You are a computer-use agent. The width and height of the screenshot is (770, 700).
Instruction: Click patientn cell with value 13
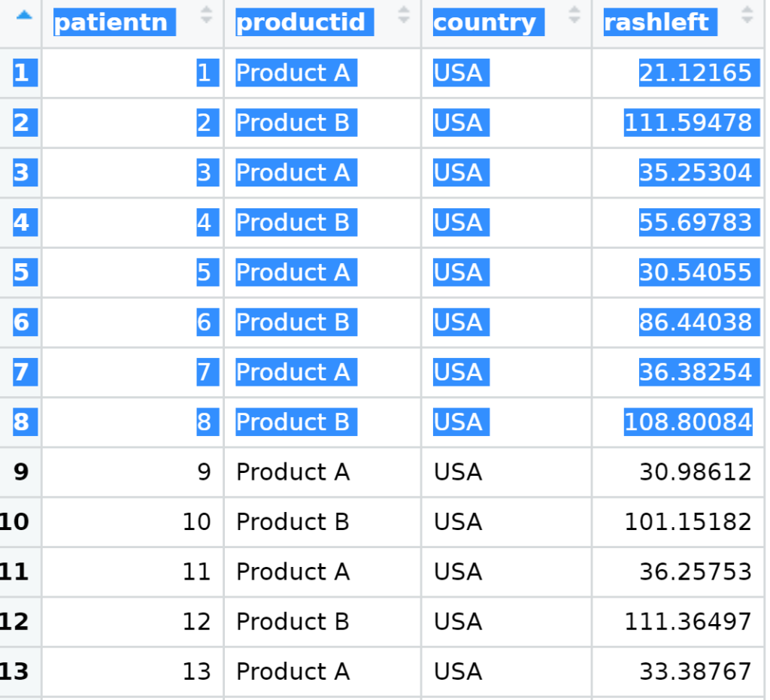(196, 671)
